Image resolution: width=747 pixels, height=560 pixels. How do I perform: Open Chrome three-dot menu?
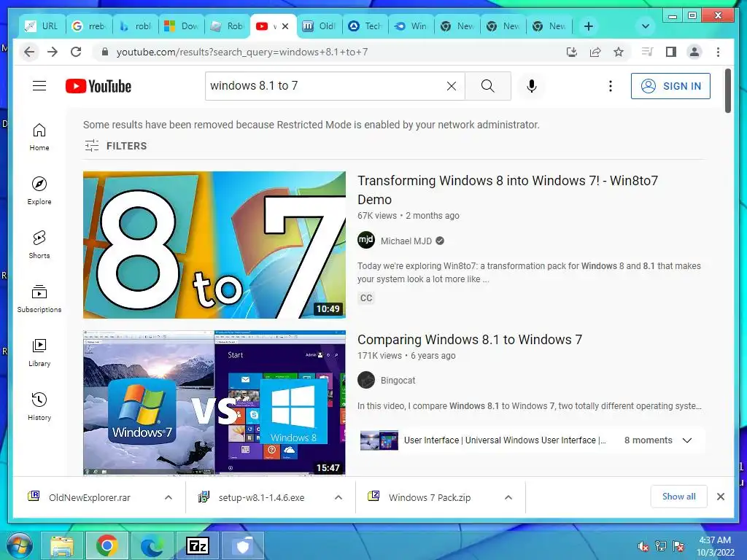718,52
